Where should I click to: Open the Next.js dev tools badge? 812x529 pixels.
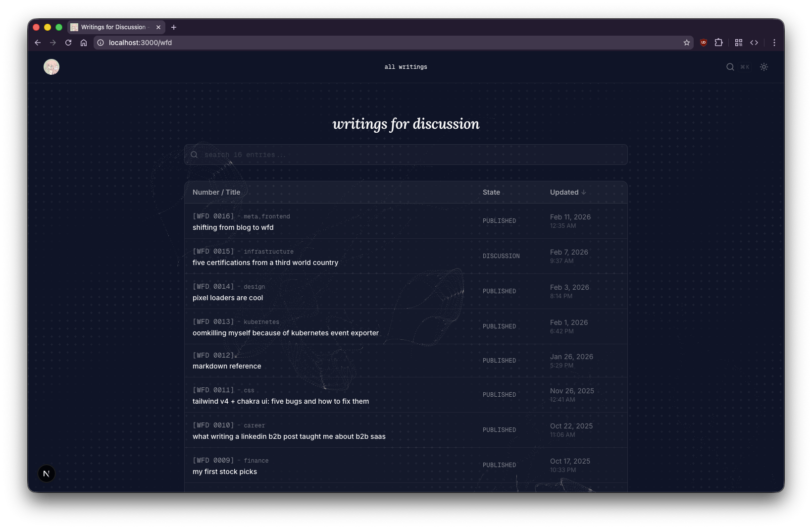pos(47,474)
